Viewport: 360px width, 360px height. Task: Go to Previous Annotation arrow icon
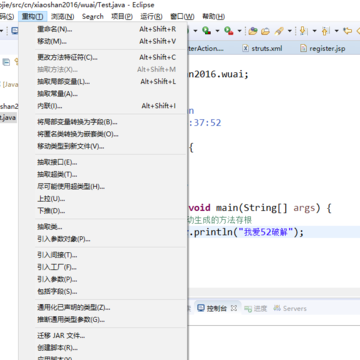[x=325, y=31]
